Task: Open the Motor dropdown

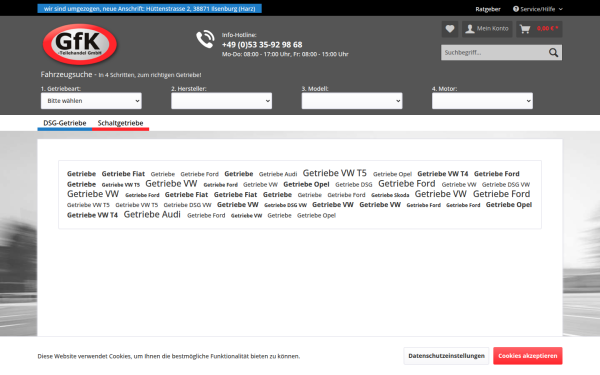Action: pyautogui.click(x=482, y=101)
